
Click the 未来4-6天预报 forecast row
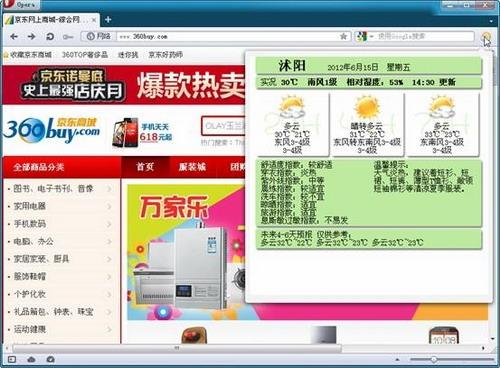click(369, 239)
